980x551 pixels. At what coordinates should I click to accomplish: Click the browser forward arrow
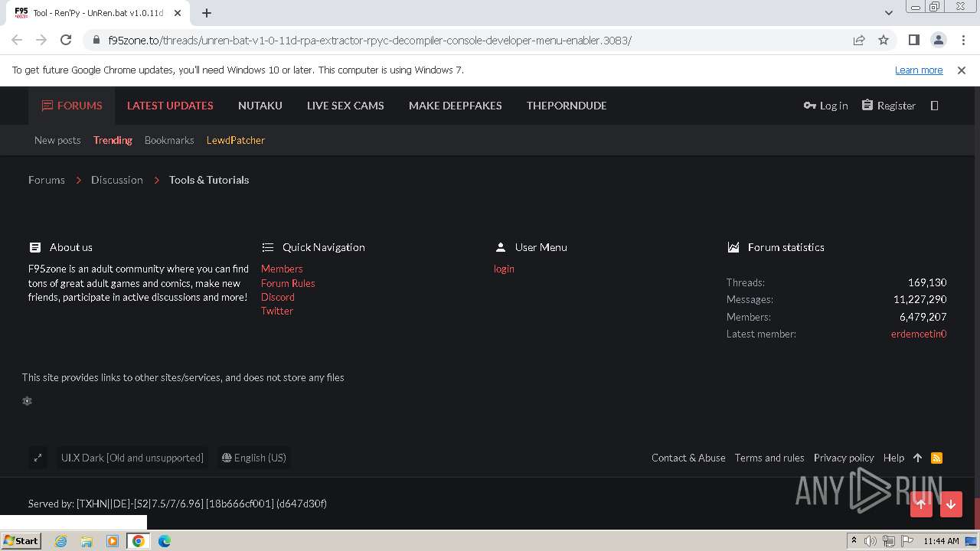point(41,40)
